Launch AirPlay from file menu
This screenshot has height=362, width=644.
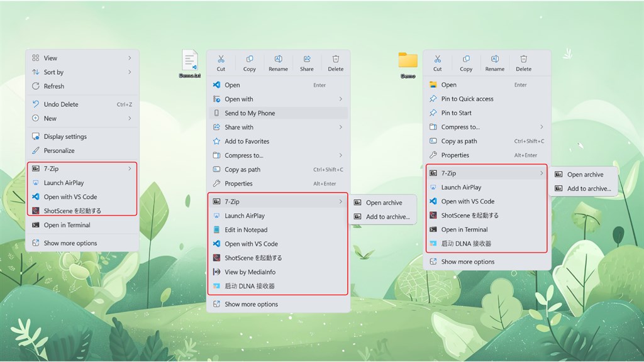(x=278, y=216)
